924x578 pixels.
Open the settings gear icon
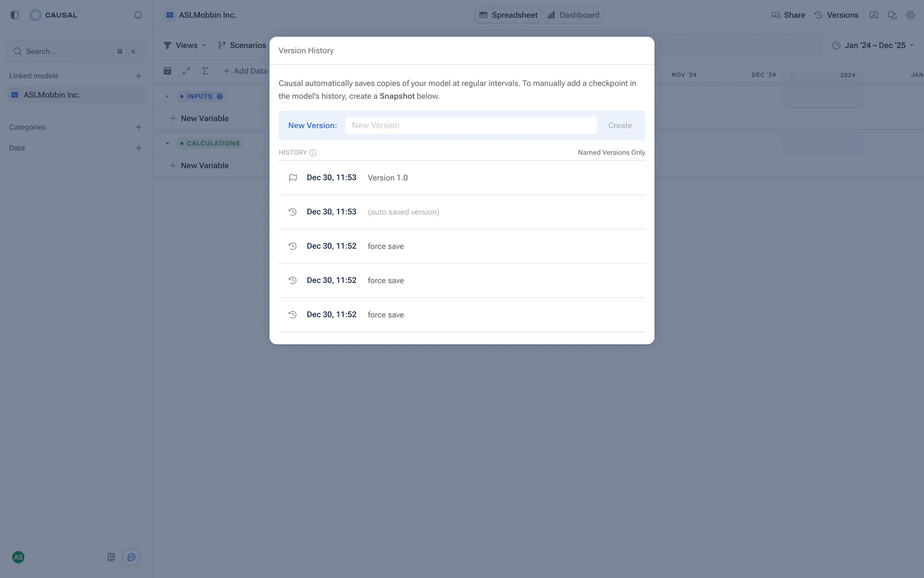point(910,15)
